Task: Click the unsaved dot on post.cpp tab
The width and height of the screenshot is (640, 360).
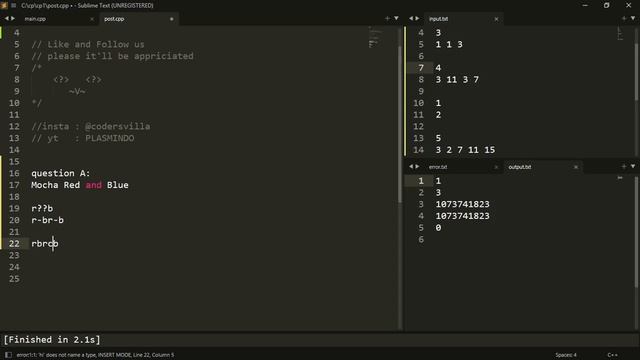Action: [171, 19]
